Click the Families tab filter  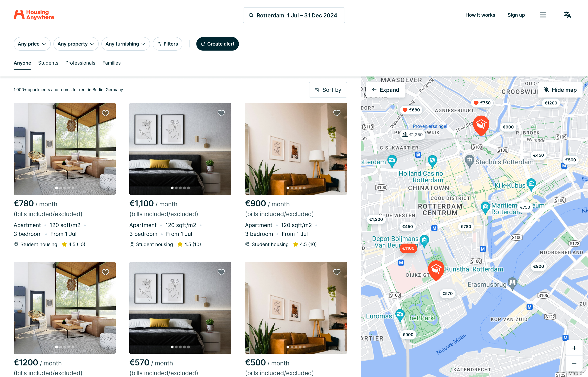click(x=111, y=63)
